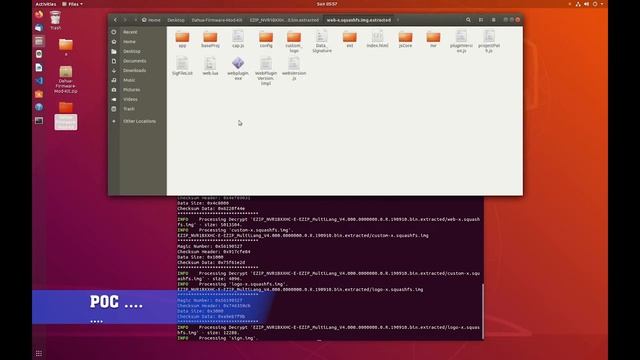This screenshot has width=640, height=360.
Task: Select the Data_Signature file
Action: [x=322, y=42]
